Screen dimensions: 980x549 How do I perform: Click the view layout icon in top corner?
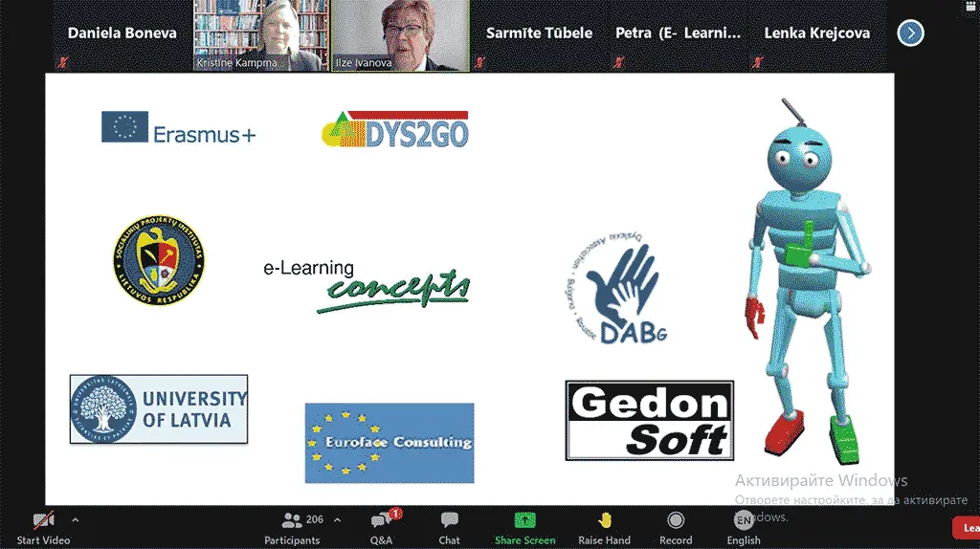click(x=972, y=7)
